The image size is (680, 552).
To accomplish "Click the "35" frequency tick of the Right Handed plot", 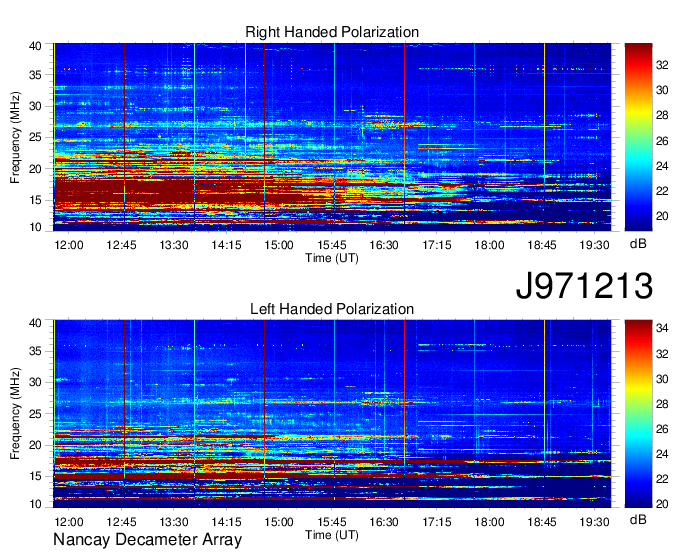I will click(36, 75).
